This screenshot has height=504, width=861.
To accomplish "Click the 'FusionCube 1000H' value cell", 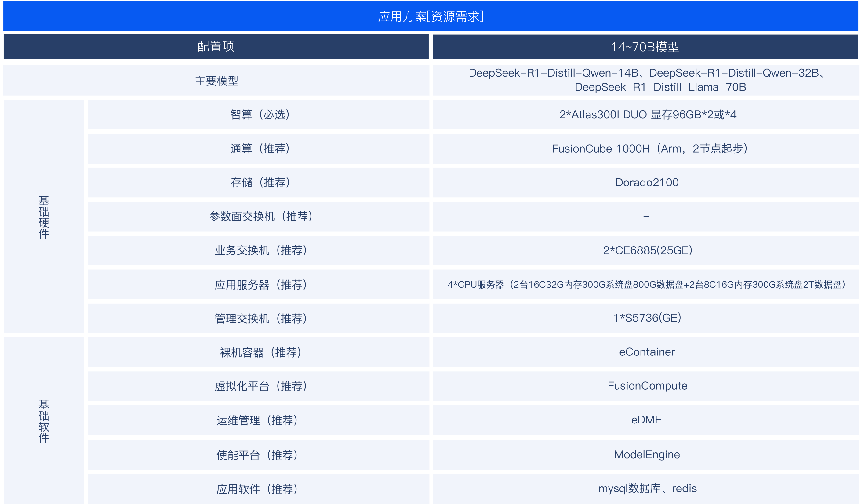I will (646, 149).
